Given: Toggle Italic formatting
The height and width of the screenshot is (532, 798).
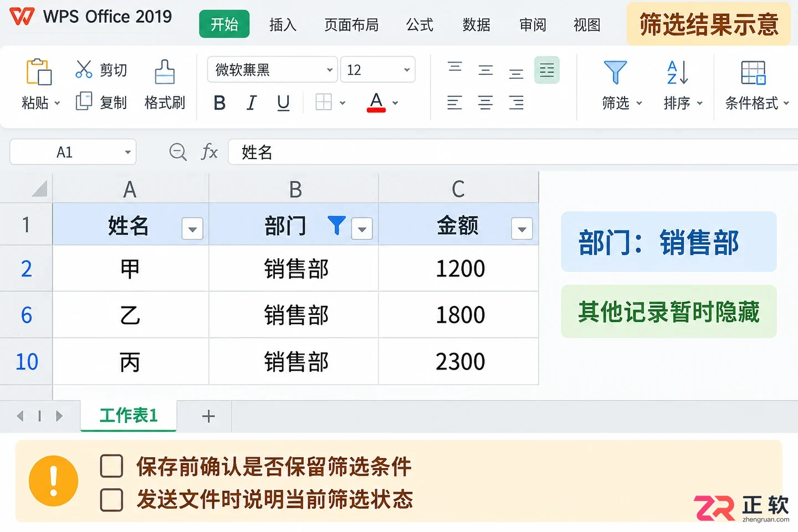Looking at the screenshot, I should (x=252, y=103).
